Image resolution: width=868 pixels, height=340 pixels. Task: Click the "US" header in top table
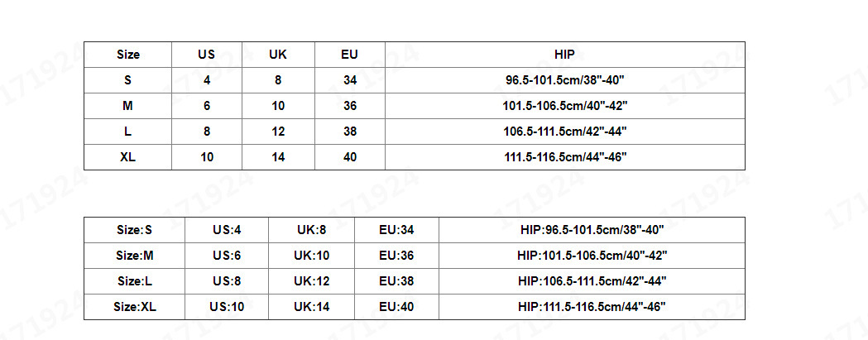[207, 55]
